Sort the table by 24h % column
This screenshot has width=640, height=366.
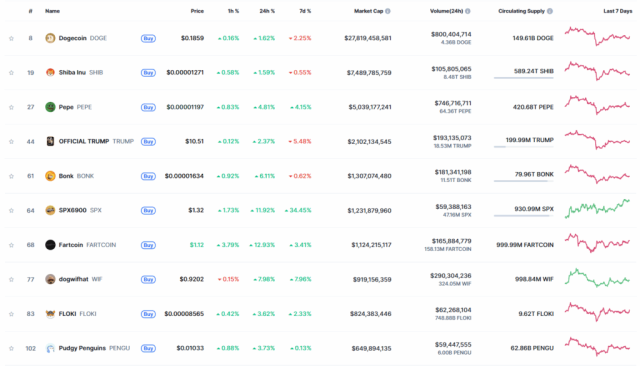tap(267, 11)
